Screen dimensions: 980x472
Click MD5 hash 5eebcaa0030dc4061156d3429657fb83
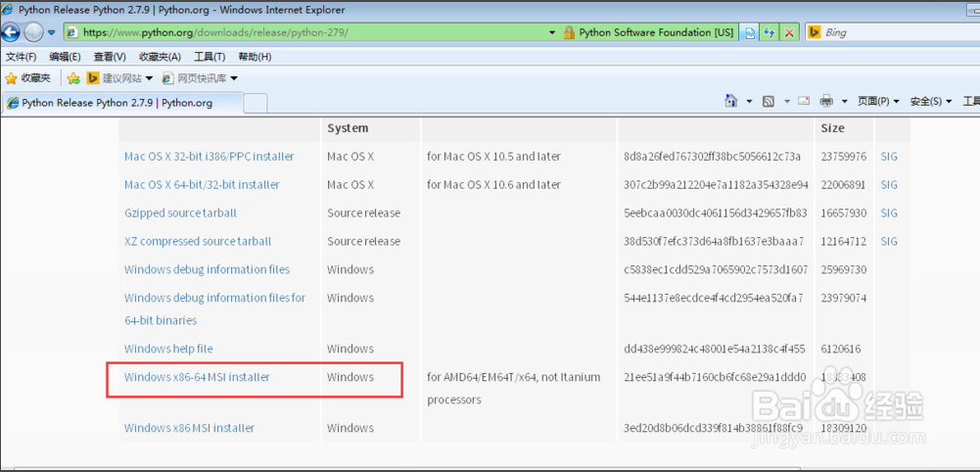[x=716, y=212]
